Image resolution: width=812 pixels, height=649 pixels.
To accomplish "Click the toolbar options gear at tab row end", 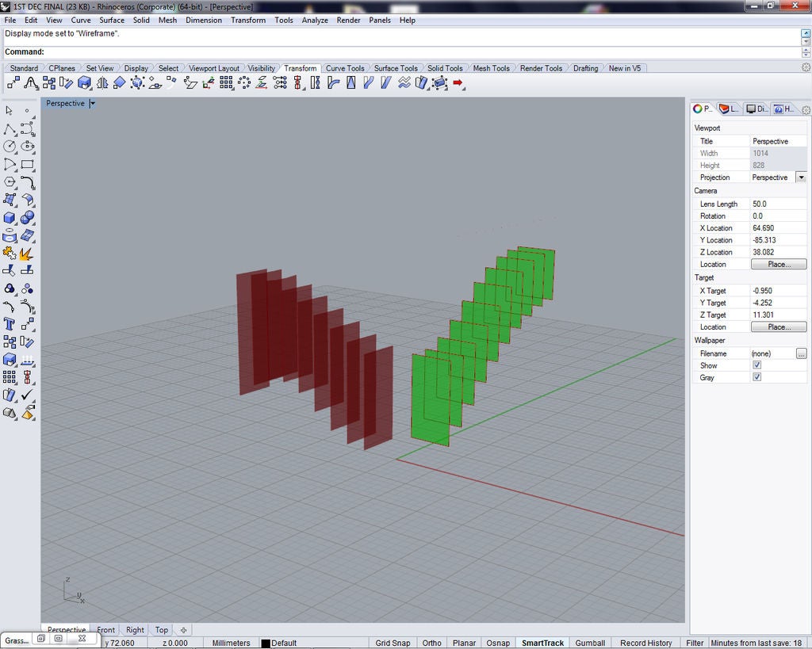I will click(806, 67).
